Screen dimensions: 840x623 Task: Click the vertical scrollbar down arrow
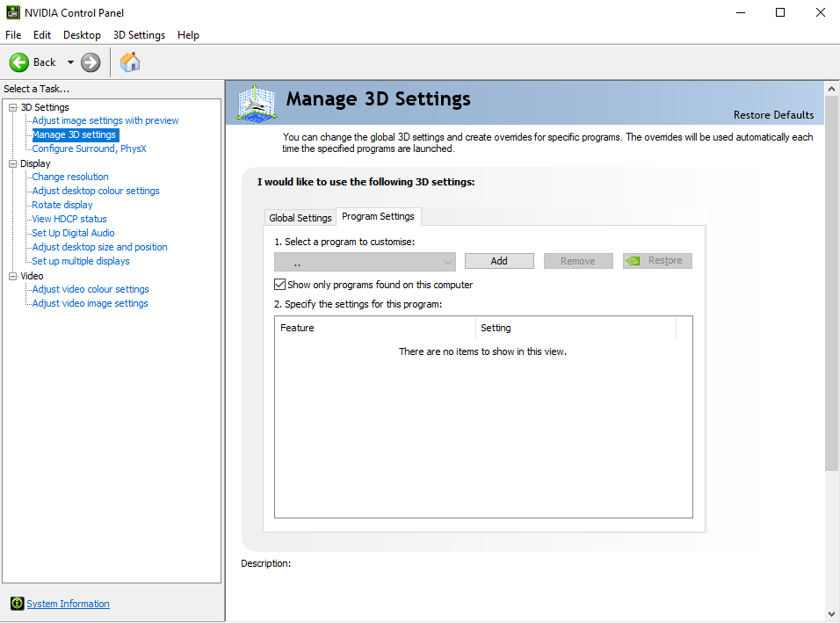point(831,613)
